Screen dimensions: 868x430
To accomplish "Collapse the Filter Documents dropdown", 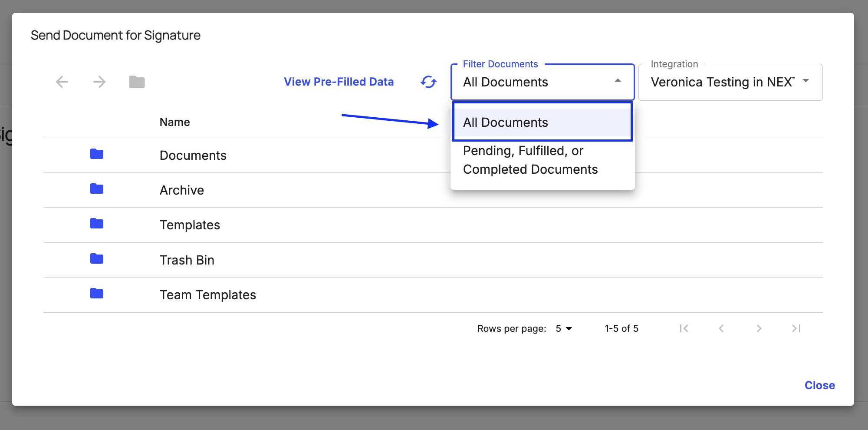I will (542, 82).
